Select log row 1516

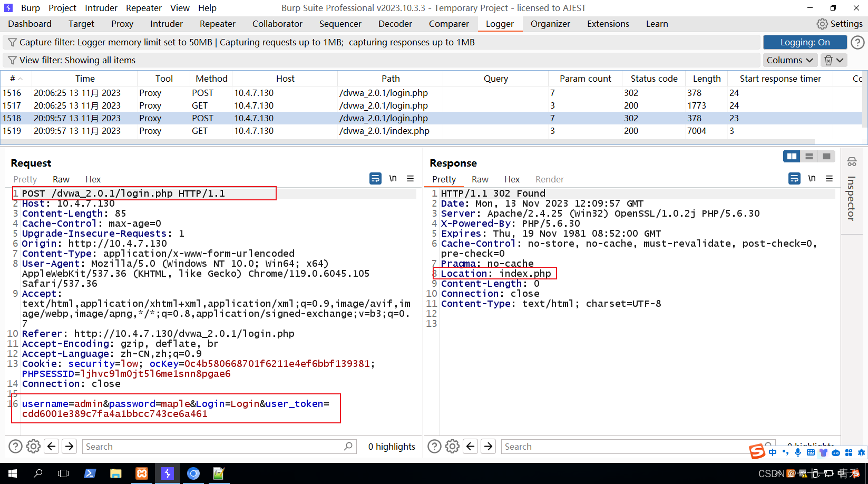(431, 93)
